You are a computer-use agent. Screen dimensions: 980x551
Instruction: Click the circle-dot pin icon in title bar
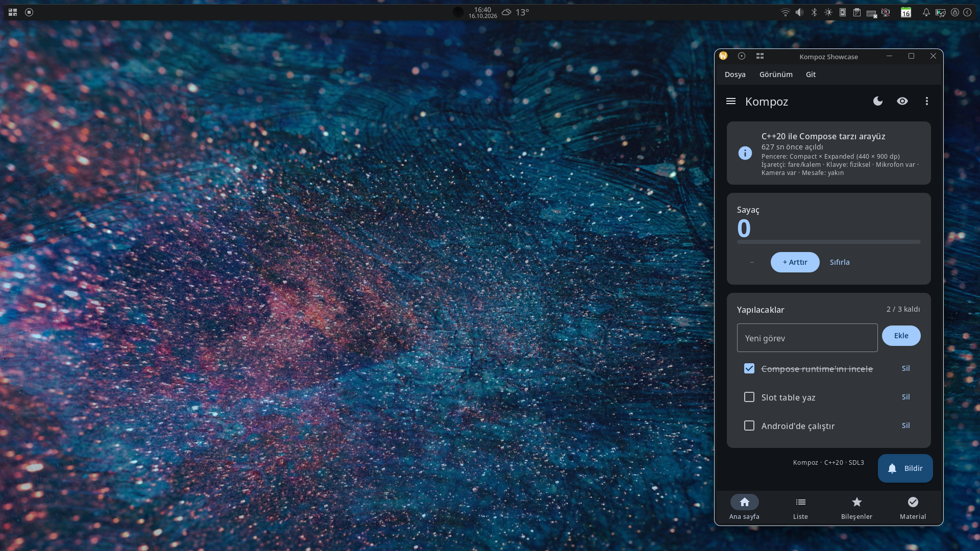(742, 56)
